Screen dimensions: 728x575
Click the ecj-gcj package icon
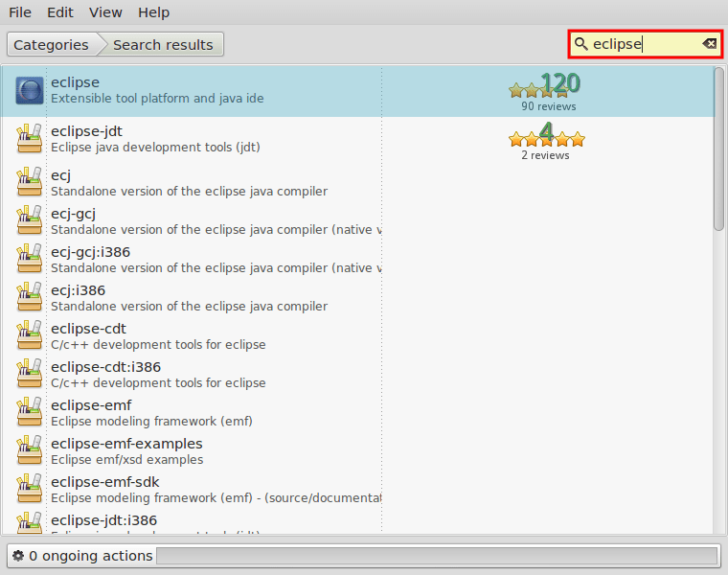(30, 220)
